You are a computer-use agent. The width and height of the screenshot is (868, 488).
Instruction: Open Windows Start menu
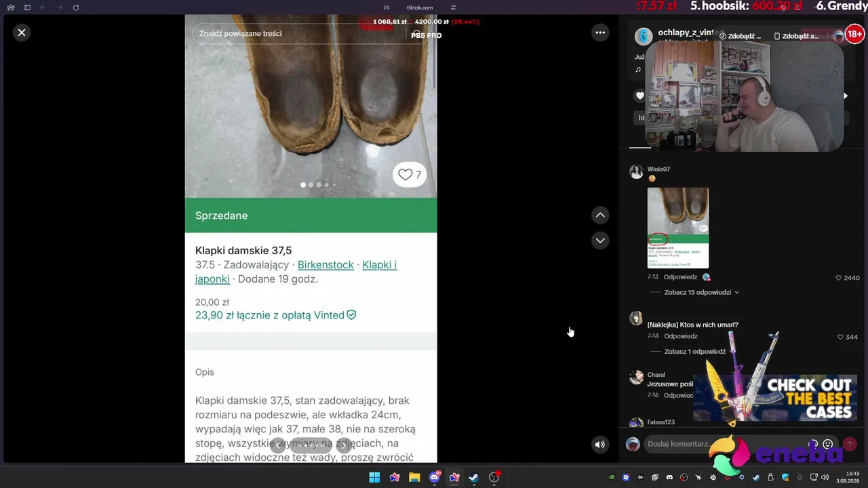374,478
